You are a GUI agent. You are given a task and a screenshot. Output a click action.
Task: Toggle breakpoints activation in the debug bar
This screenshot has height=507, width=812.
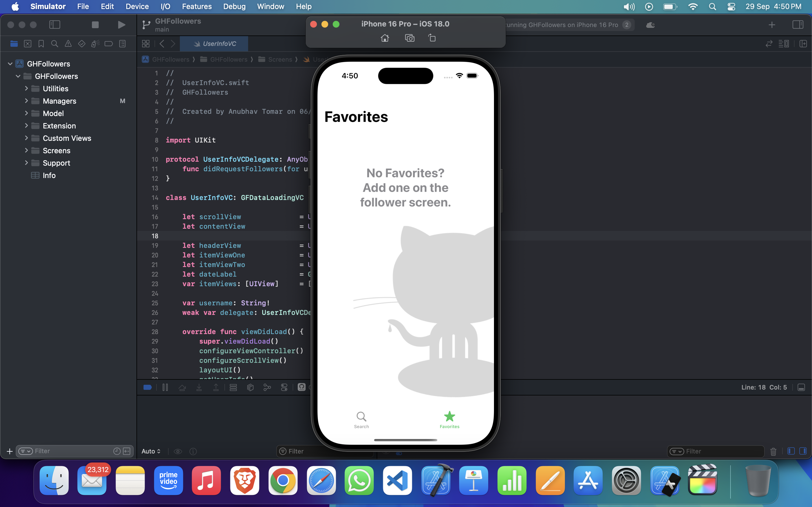(x=147, y=388)
